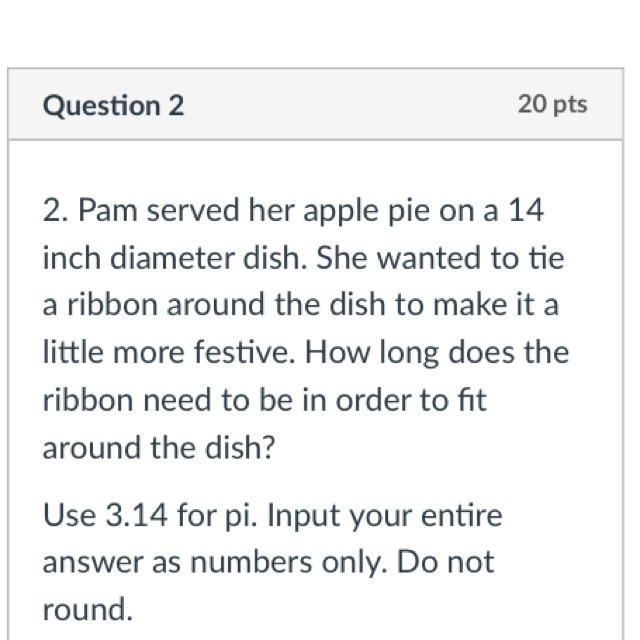Click the leading "2." question number
Image resolution: width=640 pixels, height=640 pixels.
click(x=55, y=211)
